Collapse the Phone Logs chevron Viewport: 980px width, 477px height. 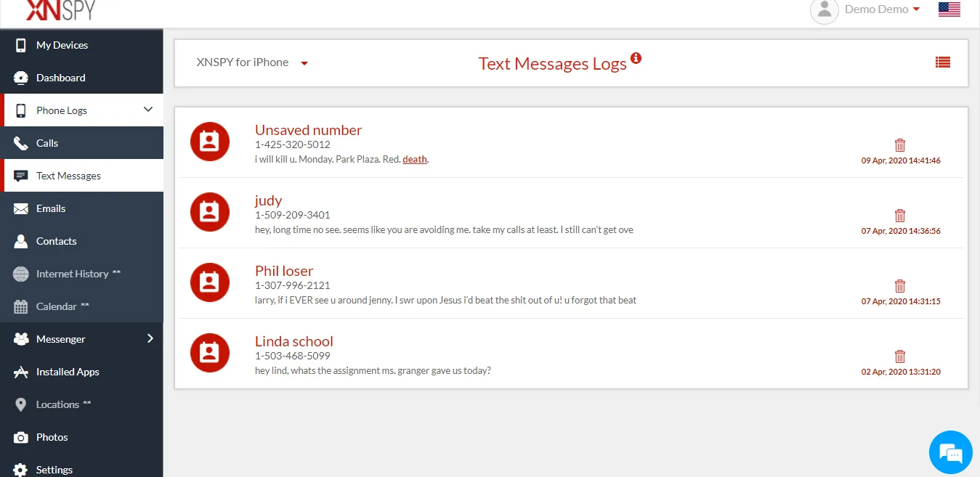[x=148, y=110]
